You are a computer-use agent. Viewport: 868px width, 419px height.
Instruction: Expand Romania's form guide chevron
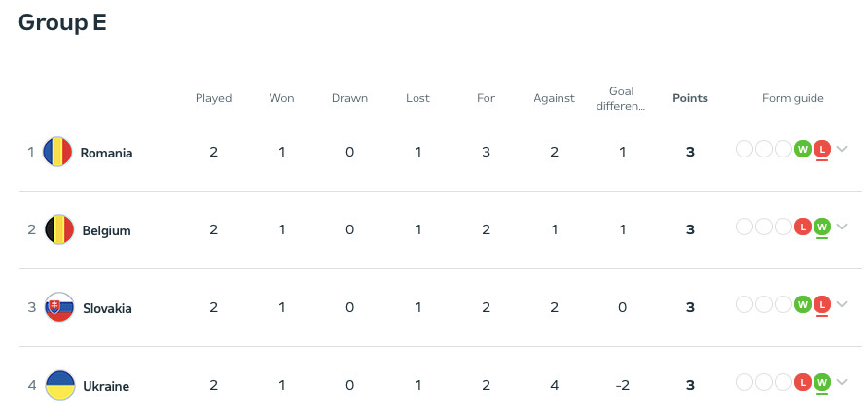[x=842, y=149]
